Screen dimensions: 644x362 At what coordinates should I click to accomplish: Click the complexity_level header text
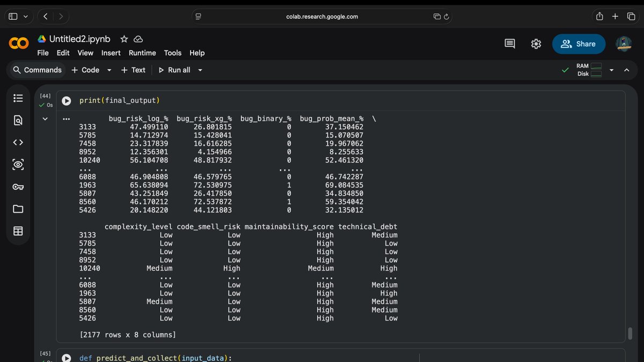point(138,227)
